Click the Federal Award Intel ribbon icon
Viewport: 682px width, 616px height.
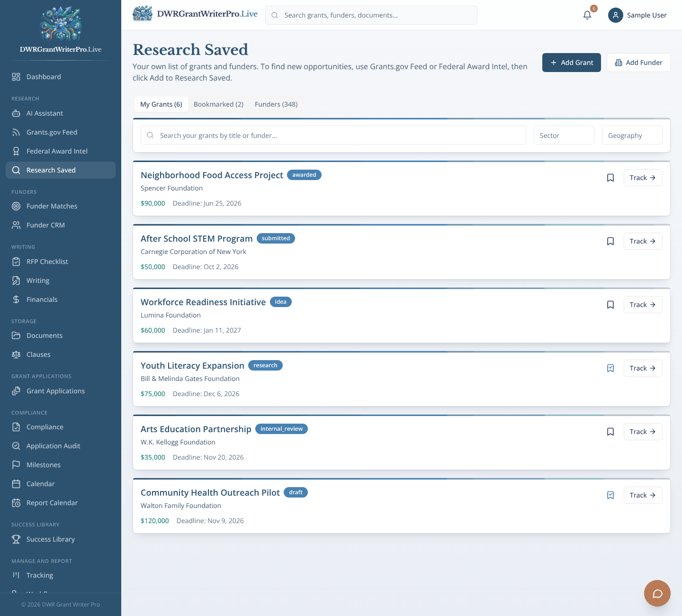(16, 151)
